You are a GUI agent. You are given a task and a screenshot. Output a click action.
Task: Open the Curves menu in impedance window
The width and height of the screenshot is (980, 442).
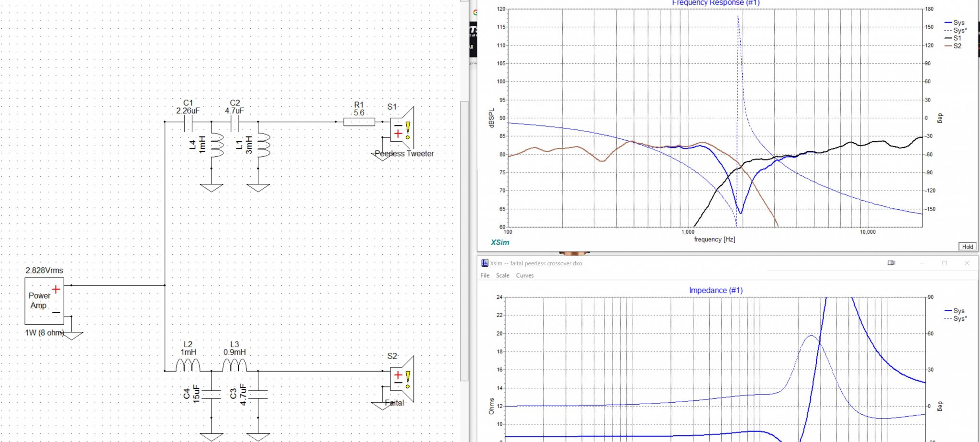tap(524, 275)
